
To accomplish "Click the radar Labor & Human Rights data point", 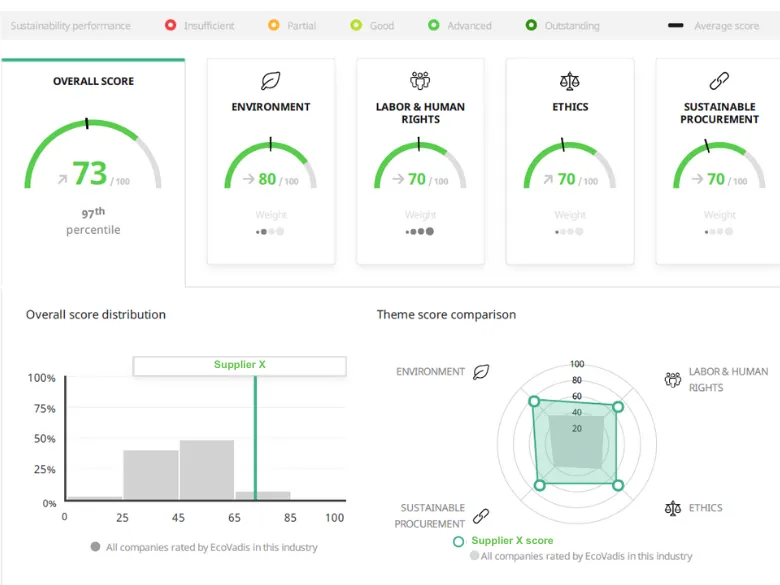I will [x=618, y=407].
